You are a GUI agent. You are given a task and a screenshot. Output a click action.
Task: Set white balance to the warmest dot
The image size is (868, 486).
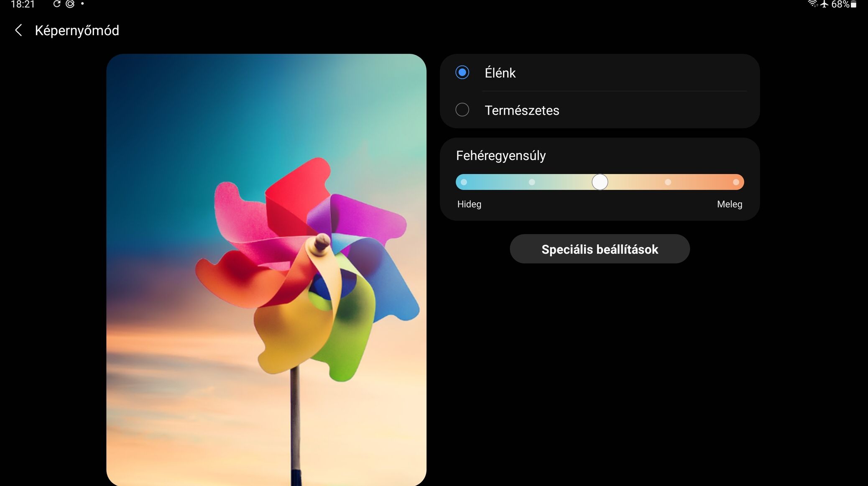(736, 182)
